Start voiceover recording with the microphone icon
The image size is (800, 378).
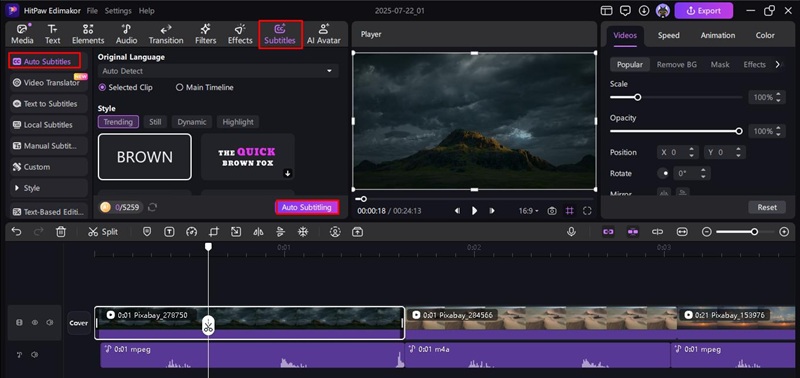click(x=571, y=232)
